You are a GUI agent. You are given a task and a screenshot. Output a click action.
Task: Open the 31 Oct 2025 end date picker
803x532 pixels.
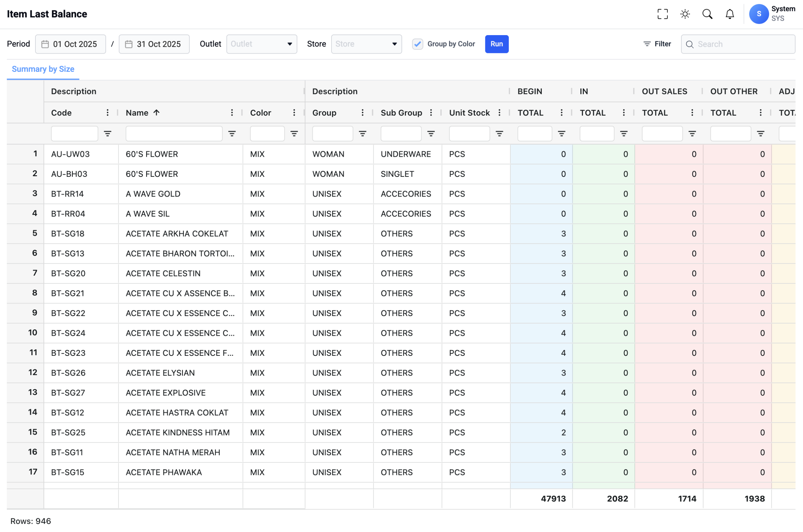(x=154, y=44)
